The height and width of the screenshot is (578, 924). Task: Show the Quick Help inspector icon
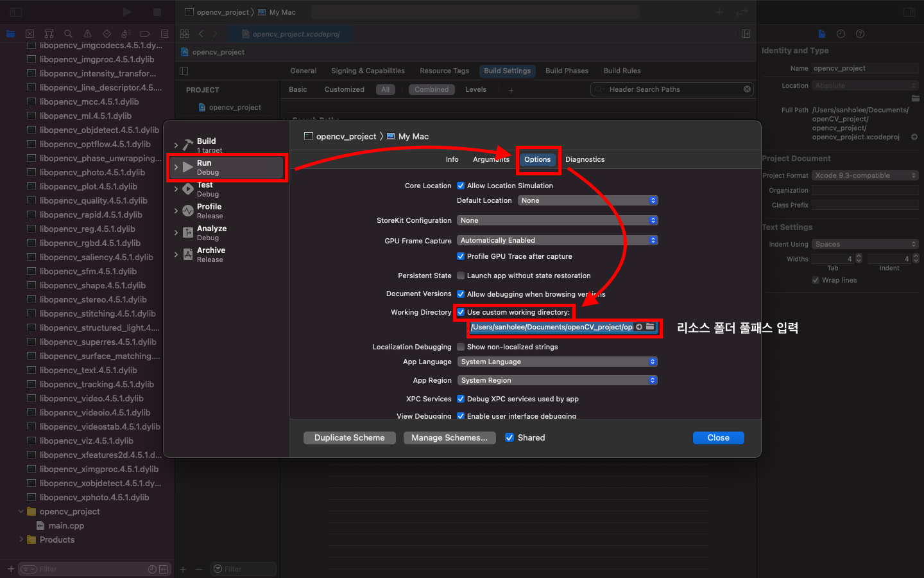tap(860, 33)
